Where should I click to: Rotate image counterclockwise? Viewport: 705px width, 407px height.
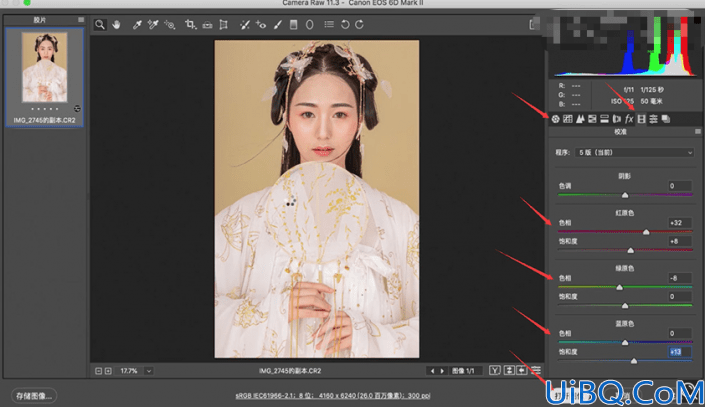(x=345, y=24)
